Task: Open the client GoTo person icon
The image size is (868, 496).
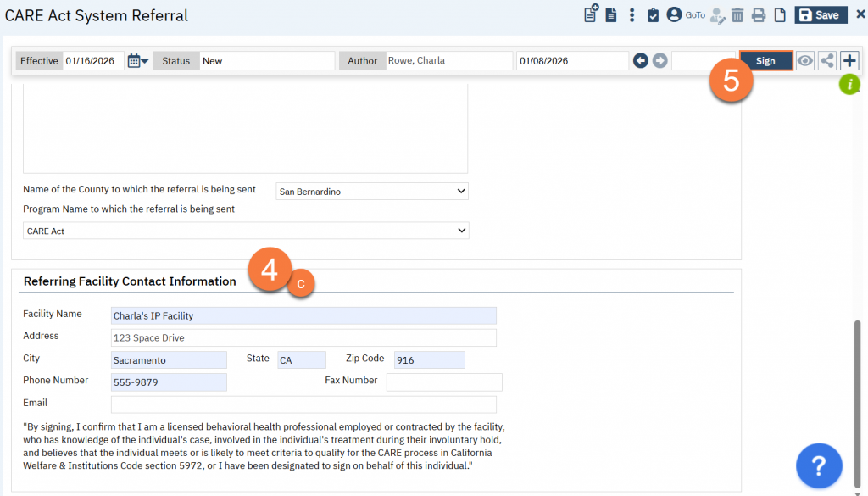Action: pos(675,15)
